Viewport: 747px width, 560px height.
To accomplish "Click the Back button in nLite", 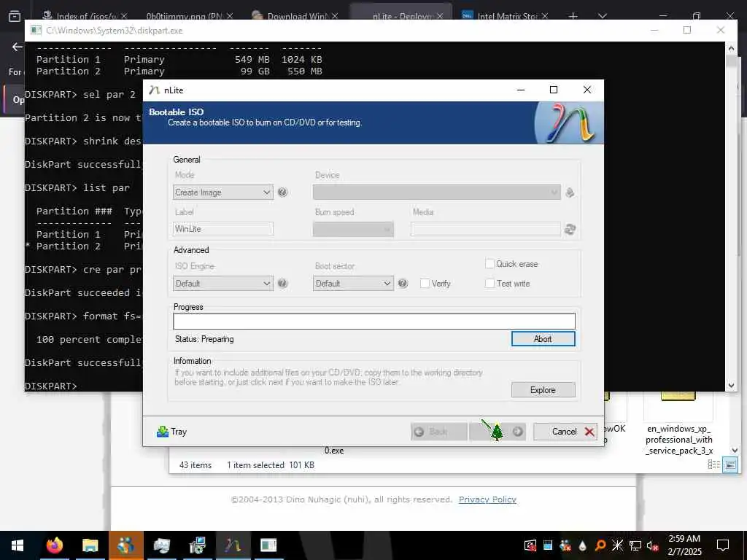I will (x=438, y=432).
